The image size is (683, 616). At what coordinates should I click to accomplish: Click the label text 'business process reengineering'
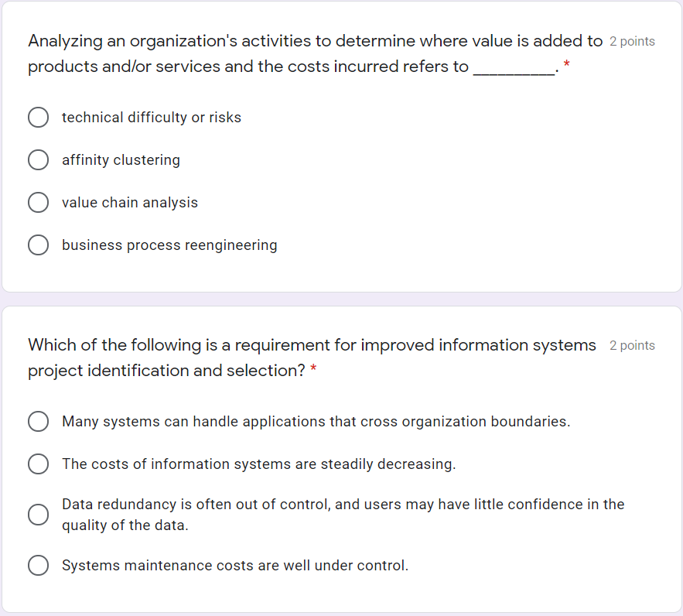169,245
